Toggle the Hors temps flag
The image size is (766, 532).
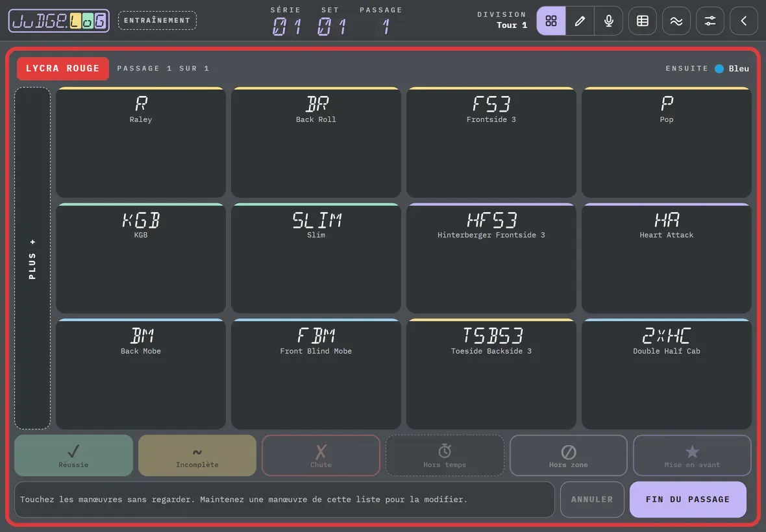(x=445, y=455)
